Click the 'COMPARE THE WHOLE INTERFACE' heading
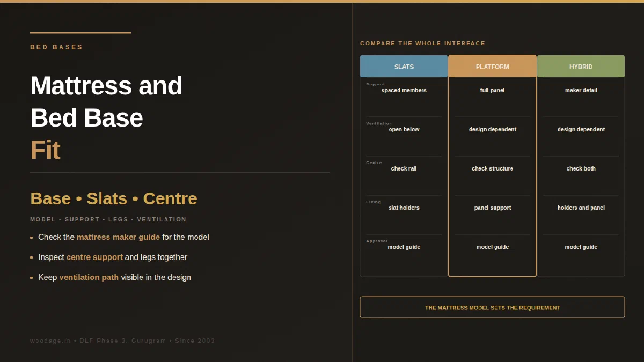 [422, 43]
